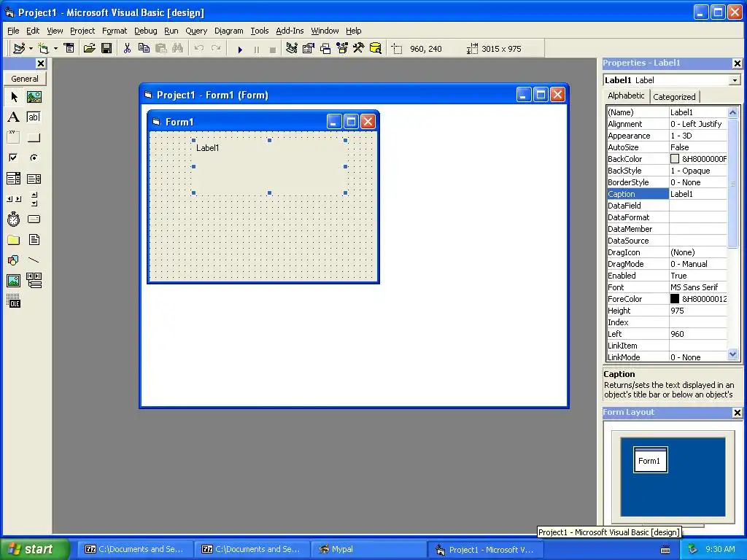Switch to Mypal taskbar button
The height and width of the screenshot is (560, 747).
click(368, 549)
